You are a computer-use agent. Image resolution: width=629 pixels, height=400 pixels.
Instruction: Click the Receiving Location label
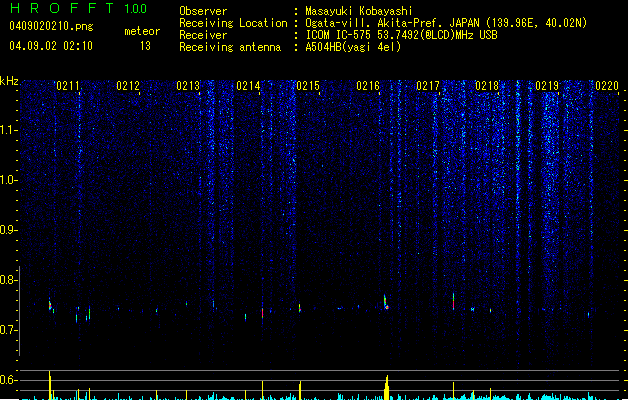[233, 23]
